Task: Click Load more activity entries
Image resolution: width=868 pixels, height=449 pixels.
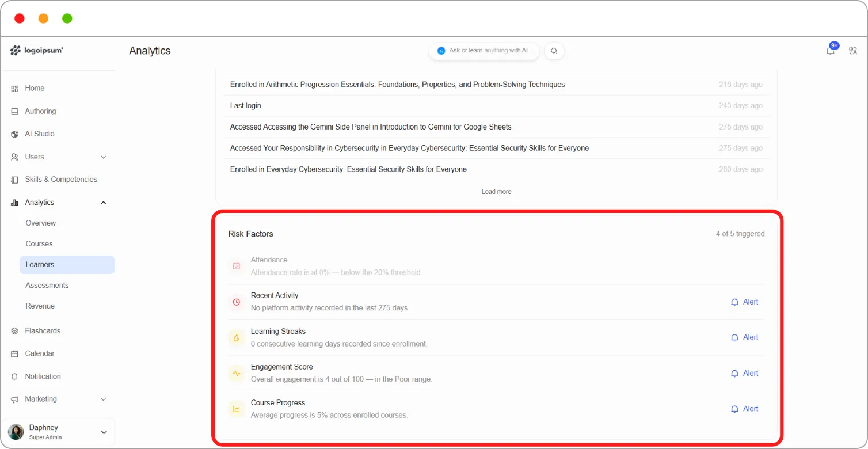Action: tap(496, 192)
